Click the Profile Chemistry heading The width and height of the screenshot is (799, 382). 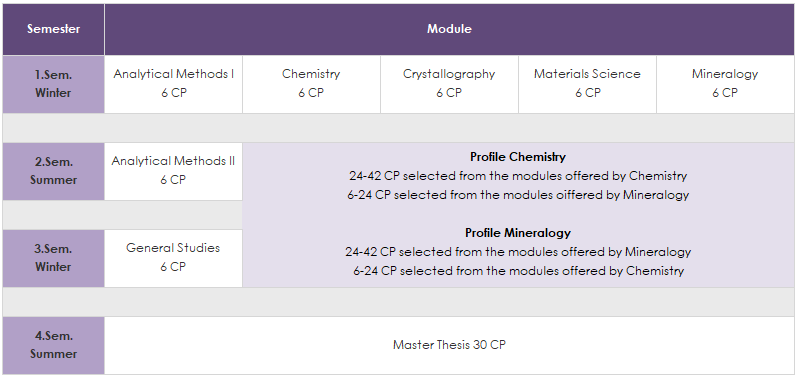518,157
